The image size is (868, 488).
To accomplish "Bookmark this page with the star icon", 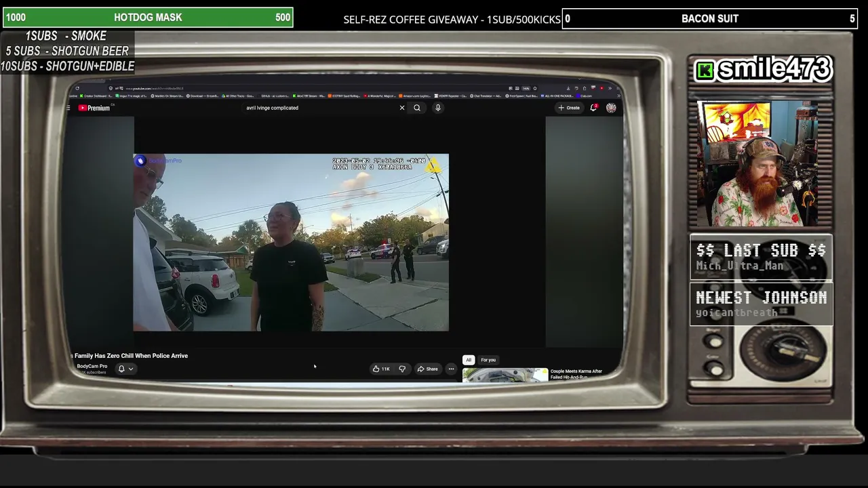I will pos(535,88).
